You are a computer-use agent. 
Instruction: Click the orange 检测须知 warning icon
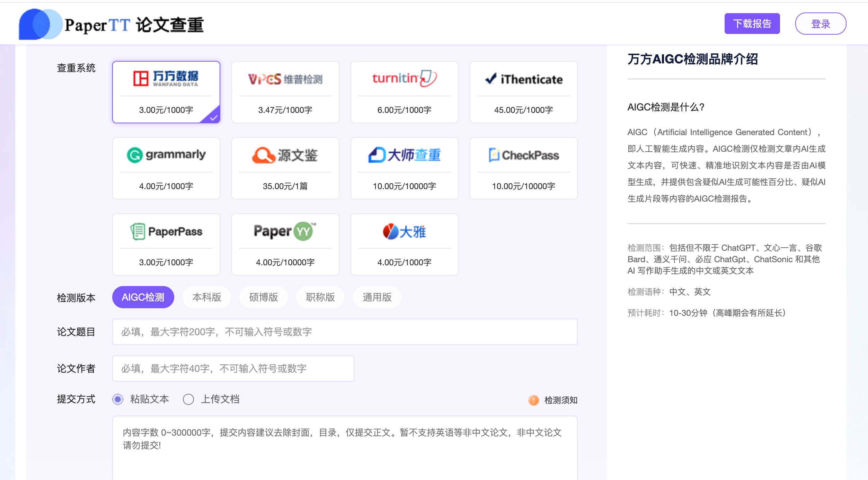point(533,400)
